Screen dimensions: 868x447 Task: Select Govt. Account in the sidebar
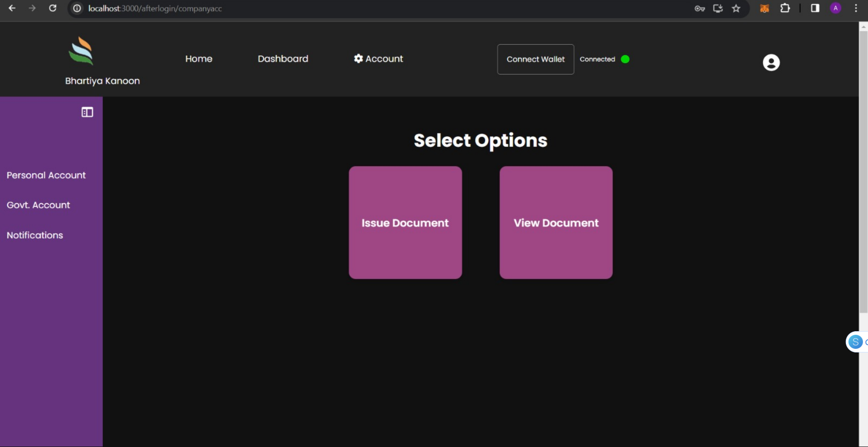pyautogui.click(x=38, y=205)
